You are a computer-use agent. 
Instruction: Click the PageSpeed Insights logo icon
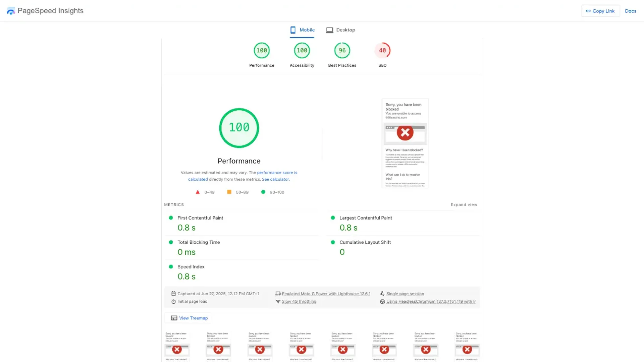coord(11,11)
